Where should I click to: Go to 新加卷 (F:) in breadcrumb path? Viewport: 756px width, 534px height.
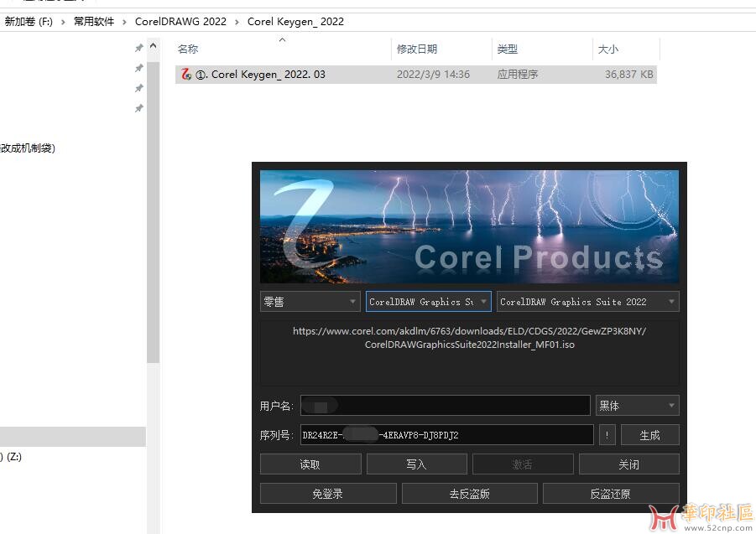tap(29, 22)
